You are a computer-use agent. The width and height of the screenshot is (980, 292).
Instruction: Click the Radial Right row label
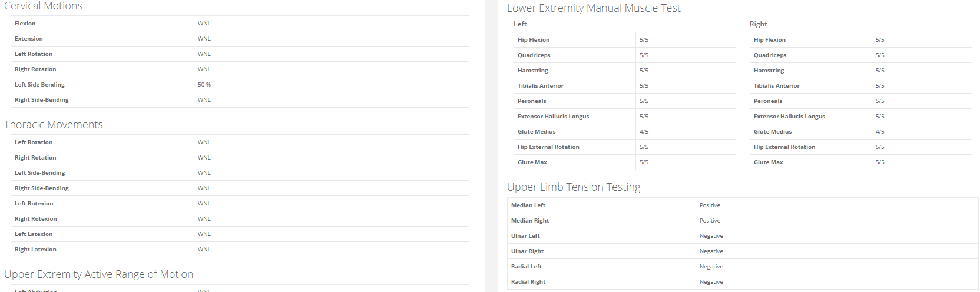[528, 282]
